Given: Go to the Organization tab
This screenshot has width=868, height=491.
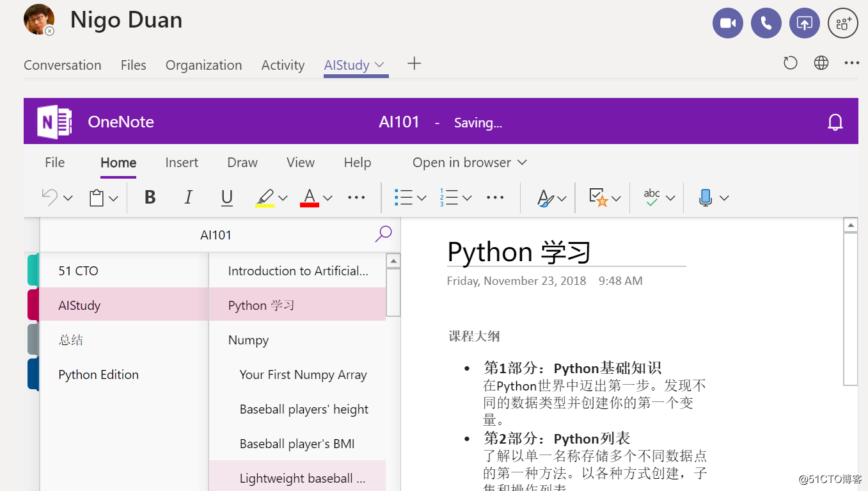Looking at the screenshot, I should tap(204, 65).
